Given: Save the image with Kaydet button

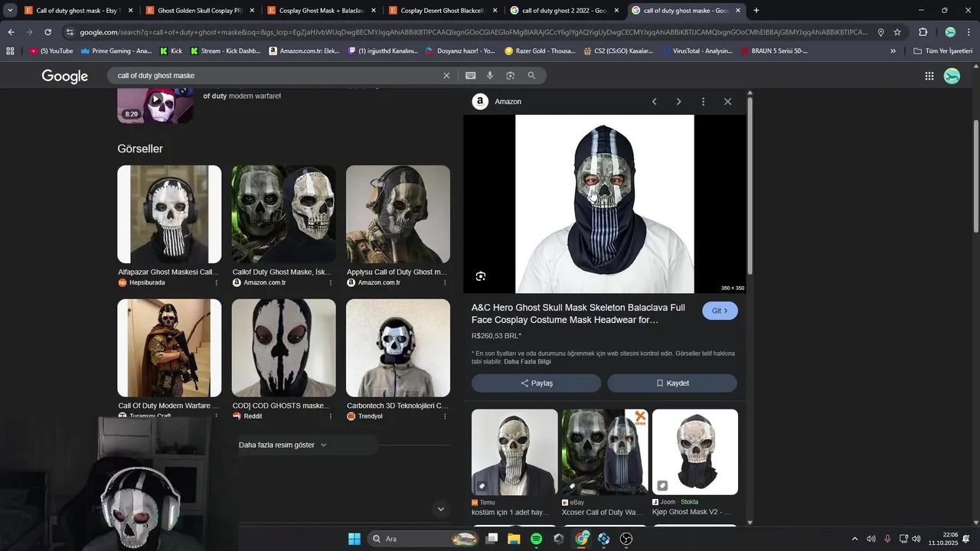Looking at the screenshot, I should click(672, 383).
